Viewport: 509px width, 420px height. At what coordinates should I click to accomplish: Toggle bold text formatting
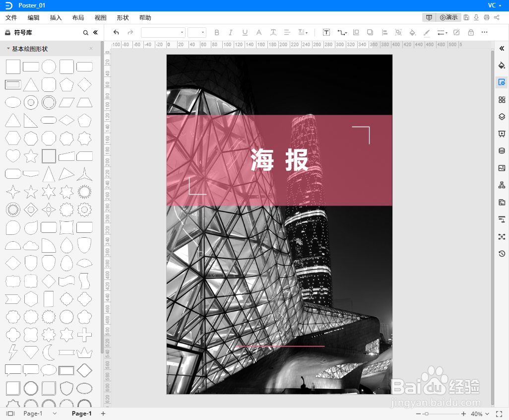point(217,32)
